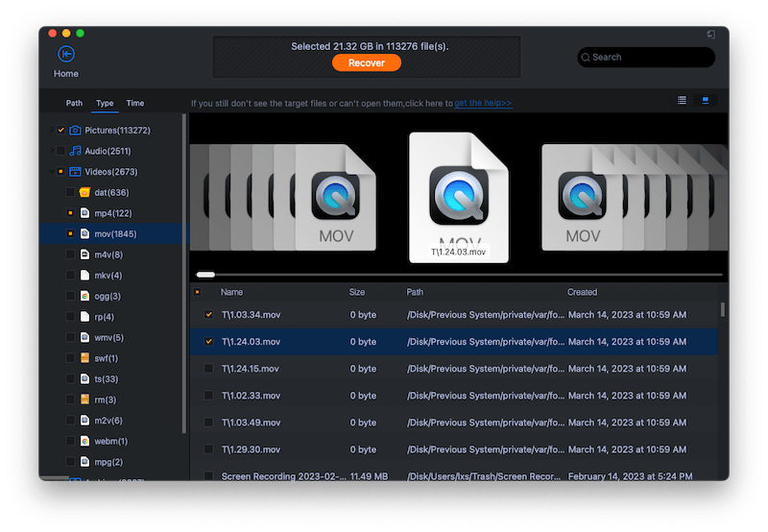Click the Home label
The width and height of the screenshot is (768, 532).
(x=66, y=74)
